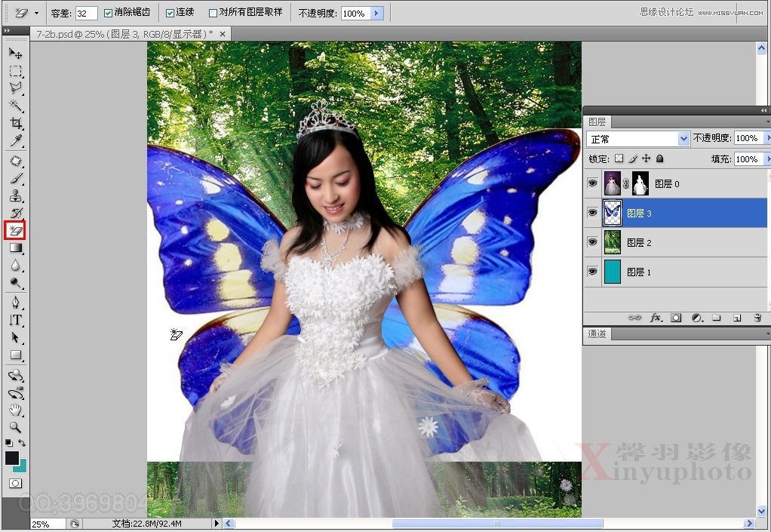Open the 不透明度 dropdown in the options bar
This screenshot has height=532, width=771.
coord(379,13)
